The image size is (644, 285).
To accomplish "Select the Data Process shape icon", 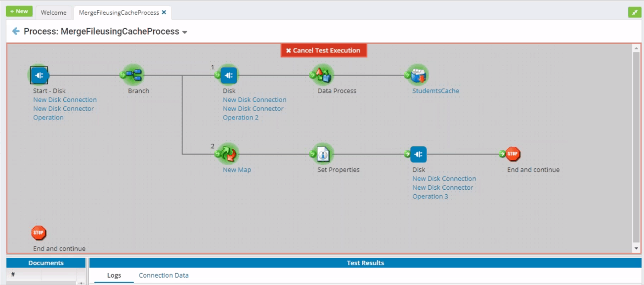I will click(323, 76).
